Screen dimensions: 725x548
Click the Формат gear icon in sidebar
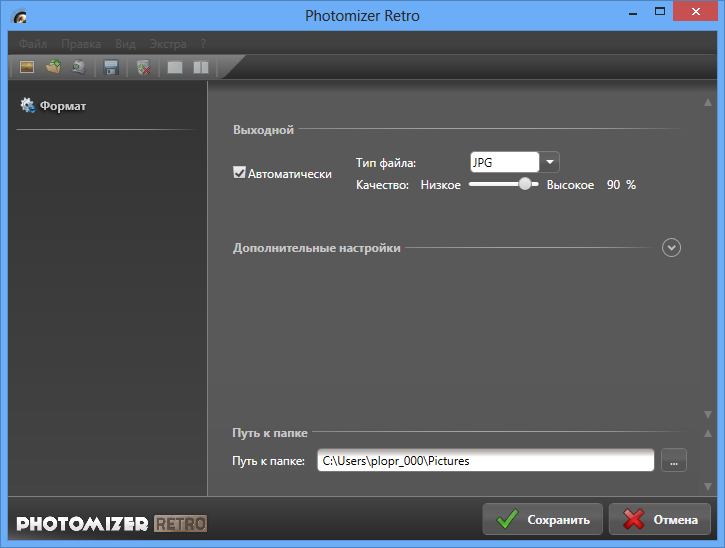coord(27,105)
